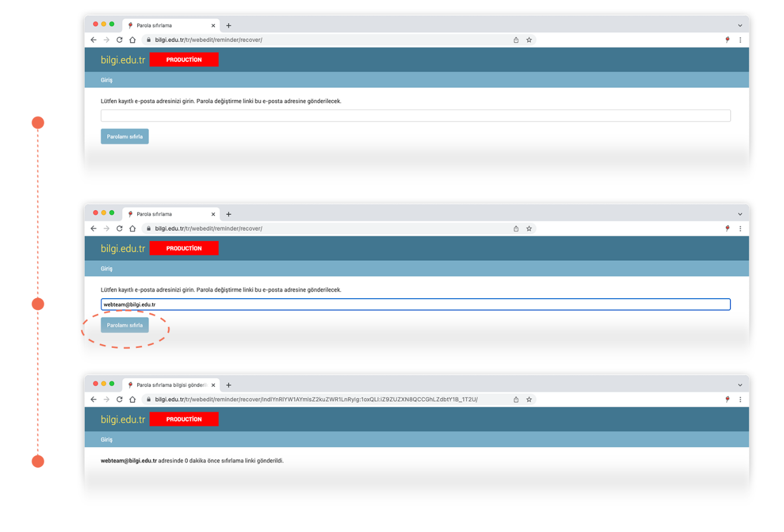Click bilgi.edu.tr logo in middle window

click(123, 248)
